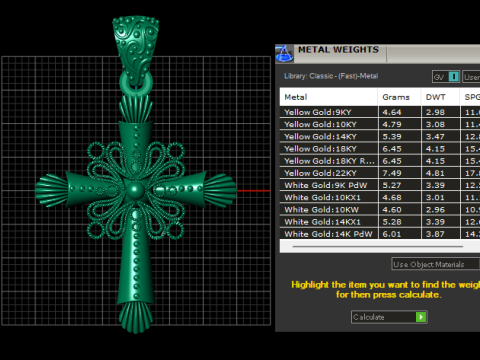Select the White Gold:14KX1 row
The image size is (480, 360).
tap(380, 222)
